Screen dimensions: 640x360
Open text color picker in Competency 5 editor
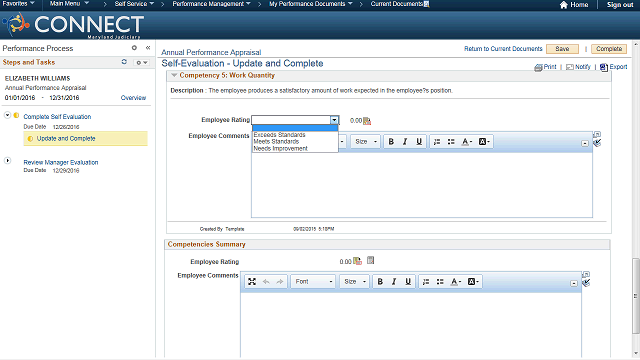click(467, 142)
